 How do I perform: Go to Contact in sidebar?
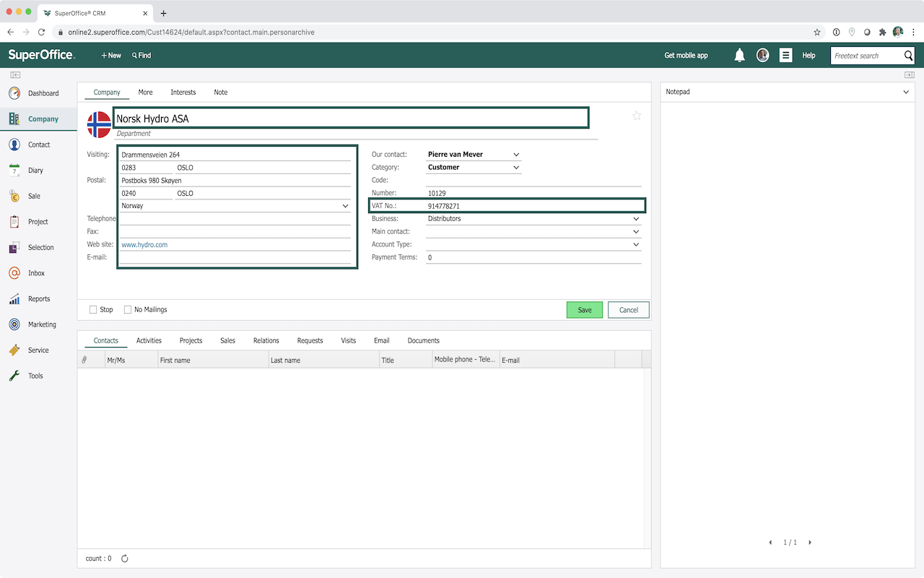point(38,144)
